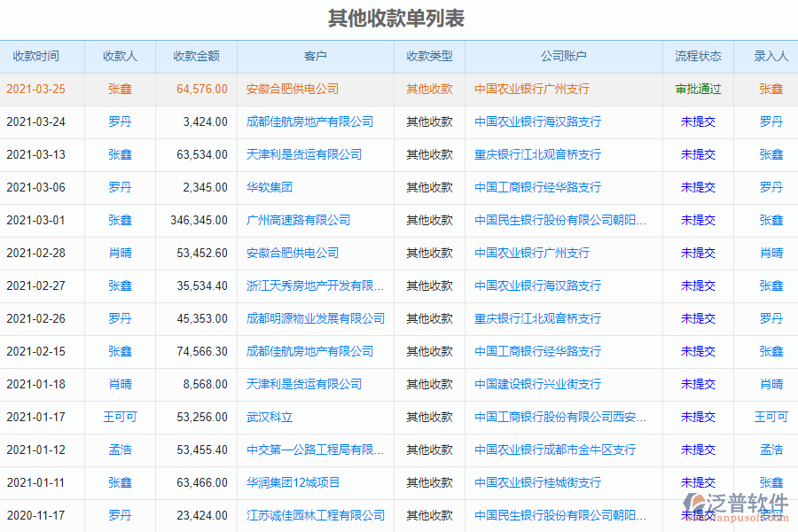Sort table by 收款时间 column header
This screenshot has width=798, height=532.
tap(42, 56)
